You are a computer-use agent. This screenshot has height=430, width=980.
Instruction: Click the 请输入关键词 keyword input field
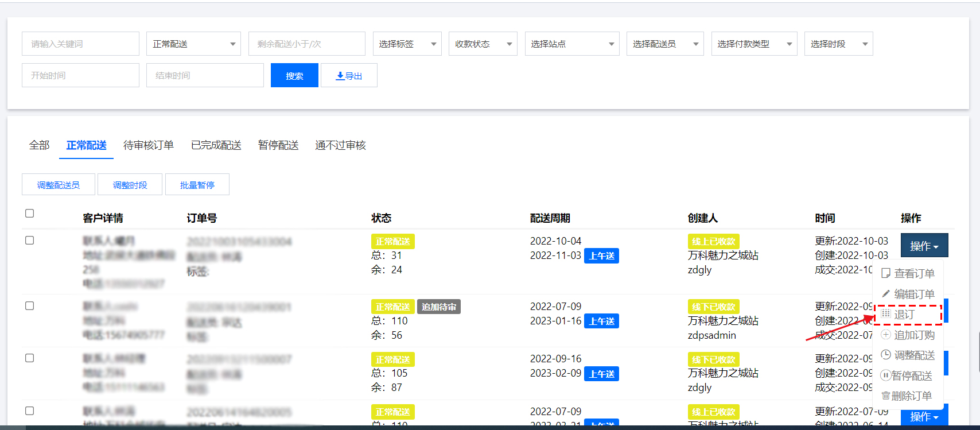click(x=80, y=44)
